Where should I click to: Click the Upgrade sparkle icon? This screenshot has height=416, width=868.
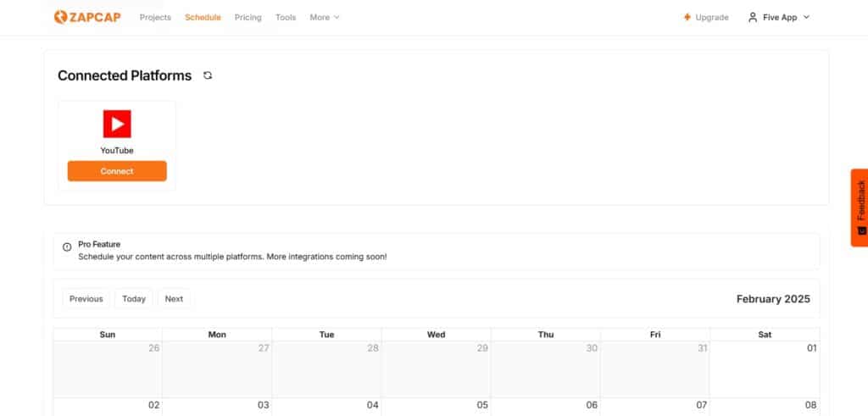[687, 17]
